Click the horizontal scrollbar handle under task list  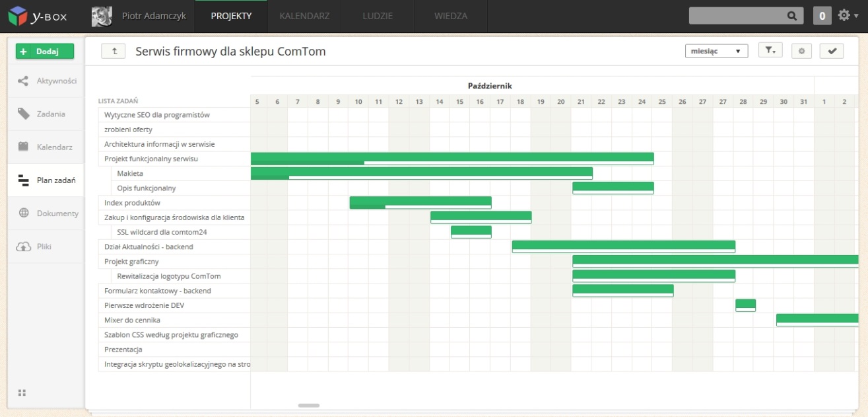point(309,405)
